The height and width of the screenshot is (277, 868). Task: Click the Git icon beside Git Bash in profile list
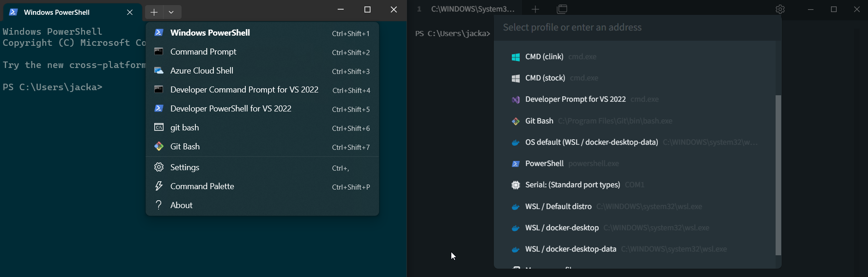click(x=516, y=121)
